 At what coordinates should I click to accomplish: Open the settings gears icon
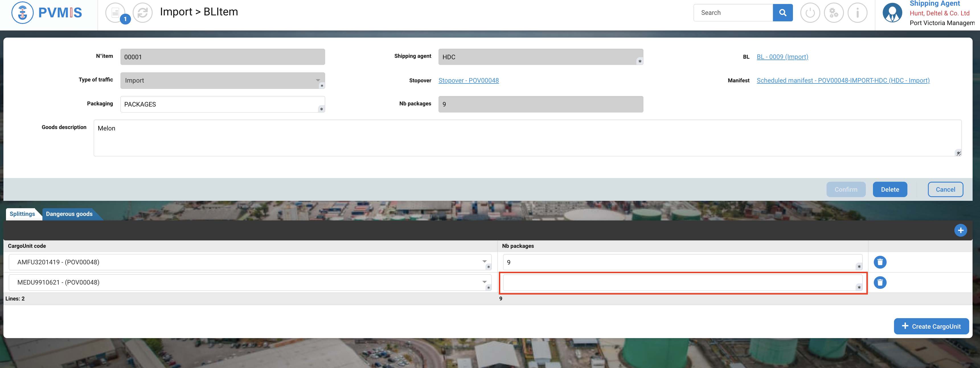pyautogui.click(x=834, y=13)
